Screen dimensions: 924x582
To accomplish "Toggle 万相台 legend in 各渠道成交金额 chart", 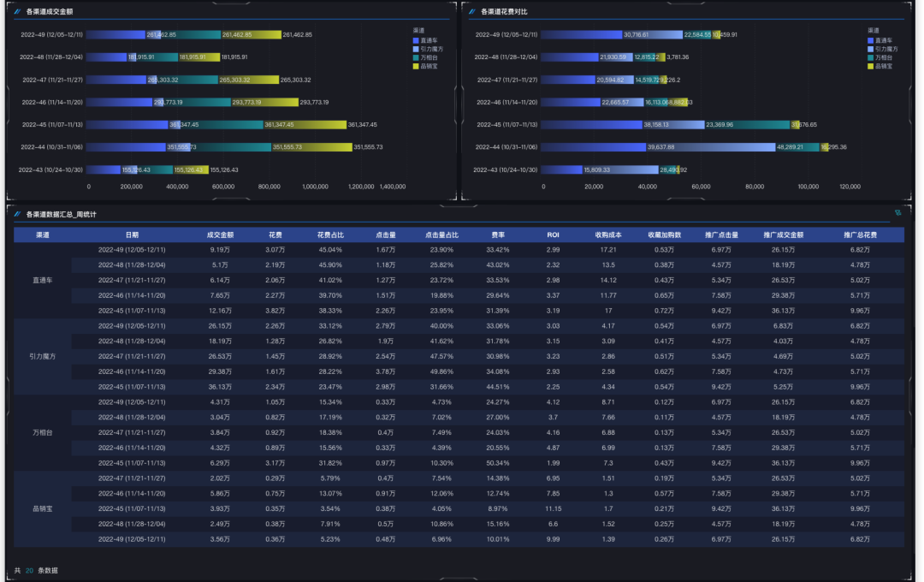I will pyautogui.click(x=425, y=58).
